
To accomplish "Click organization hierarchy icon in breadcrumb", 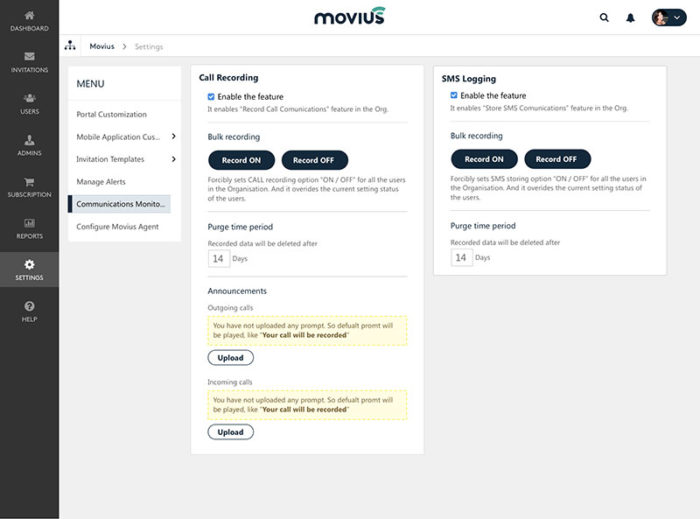I will [x=70, y=46].
